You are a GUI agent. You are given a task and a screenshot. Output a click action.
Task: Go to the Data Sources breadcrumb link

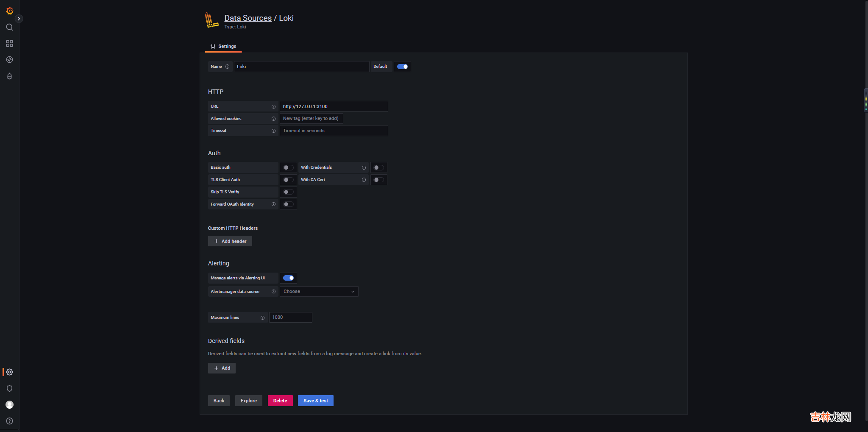point(248,18)
